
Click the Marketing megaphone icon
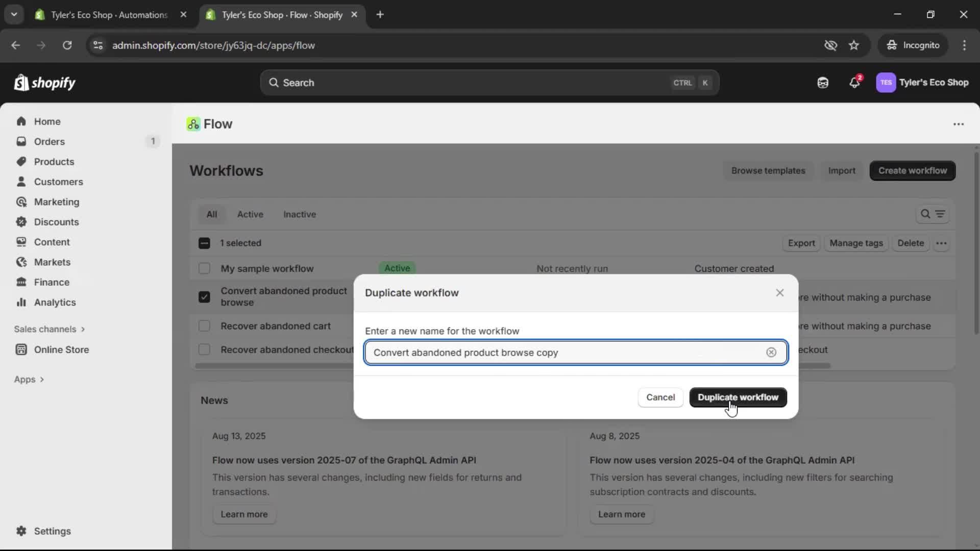tap(21, 202)
